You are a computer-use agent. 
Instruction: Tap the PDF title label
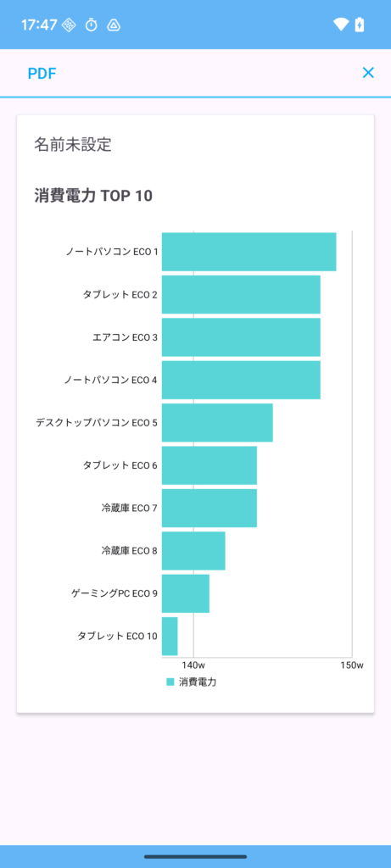42,73
